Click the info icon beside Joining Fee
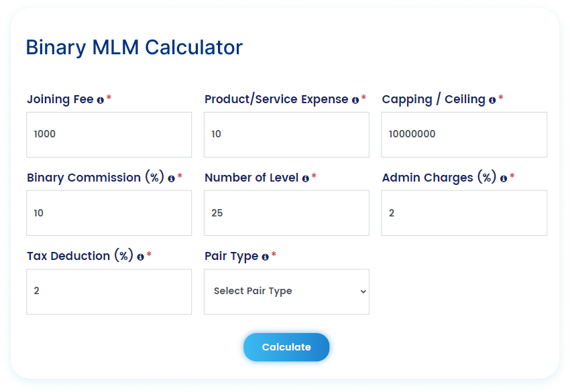570x392 pixels. (x=101, y=101)
